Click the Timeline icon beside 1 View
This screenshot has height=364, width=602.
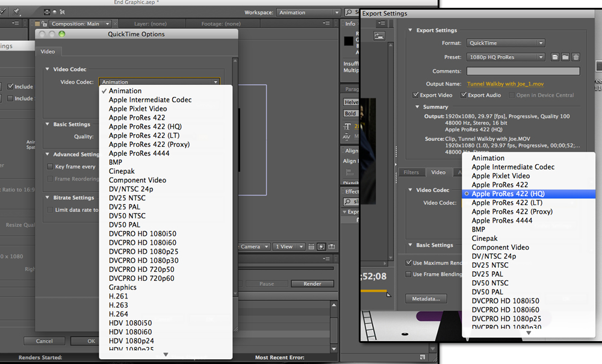(x=332, y=247)
